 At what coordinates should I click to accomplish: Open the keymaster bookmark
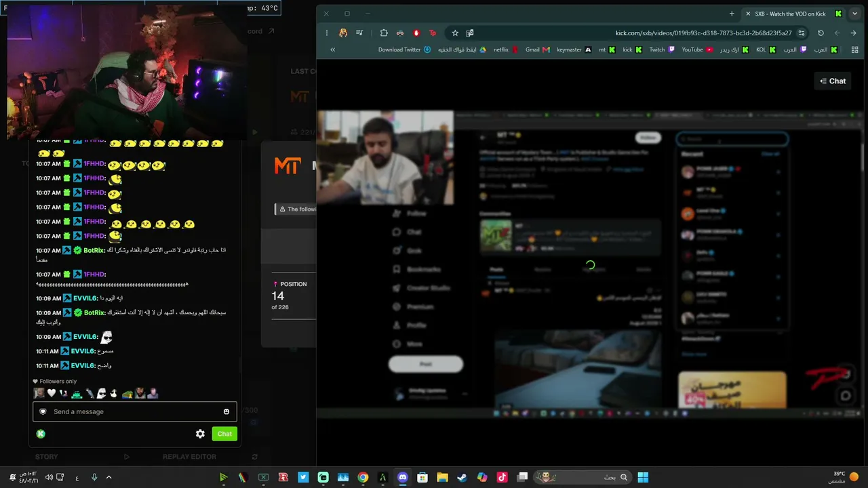(574, 49)
